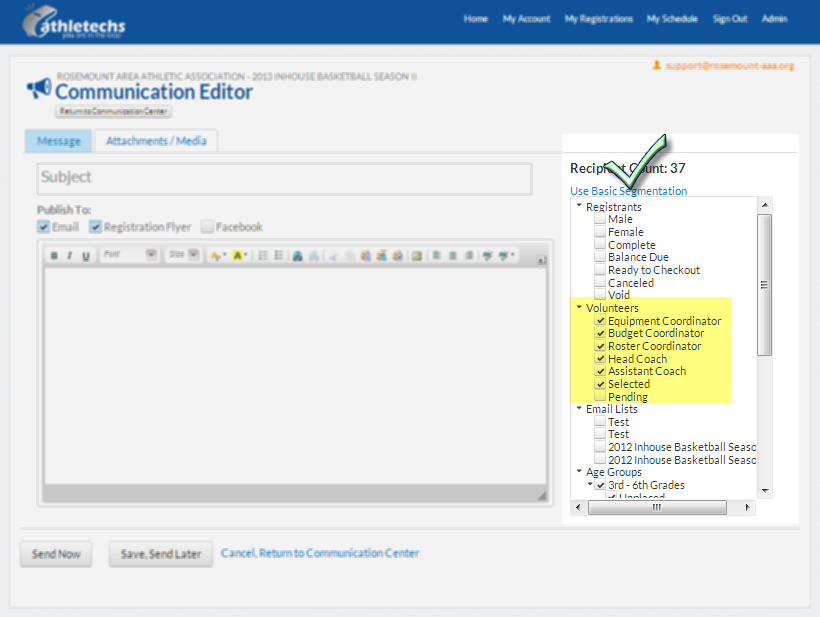Image resolution: width=820 pixels, height=617 pixels.
Task: Click the Subject input field
Action: click(284, 178)
